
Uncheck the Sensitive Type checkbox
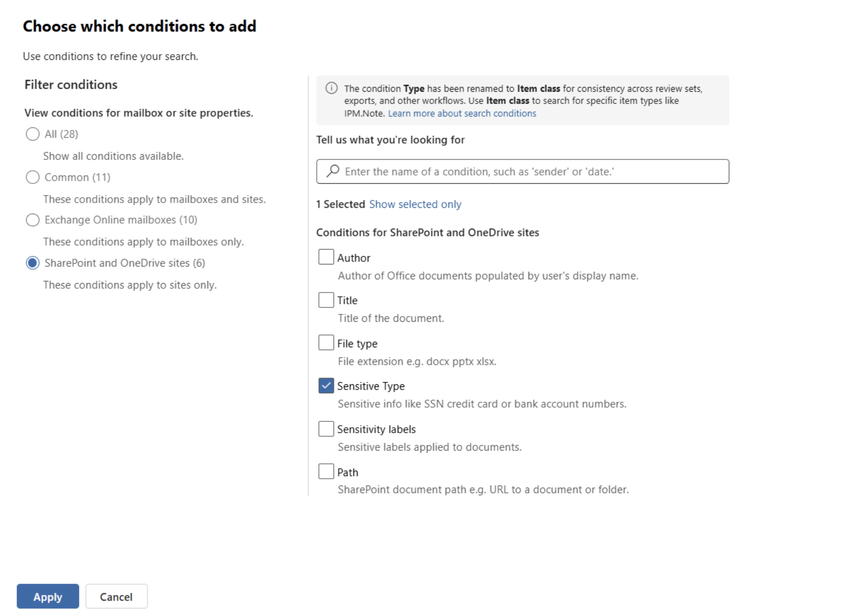click(326, 386)
